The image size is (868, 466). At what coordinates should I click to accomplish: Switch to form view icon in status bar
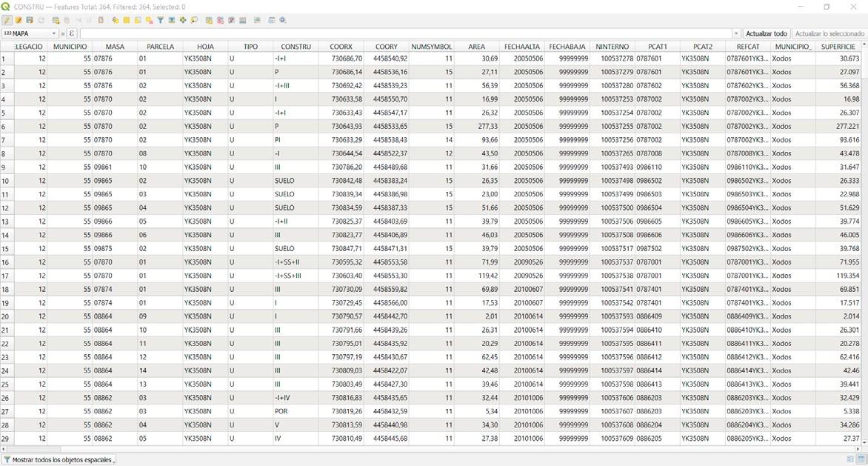[850, 459]
